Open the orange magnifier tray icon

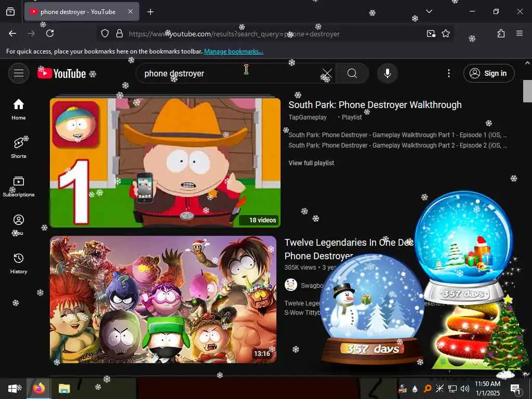[428, 389]
